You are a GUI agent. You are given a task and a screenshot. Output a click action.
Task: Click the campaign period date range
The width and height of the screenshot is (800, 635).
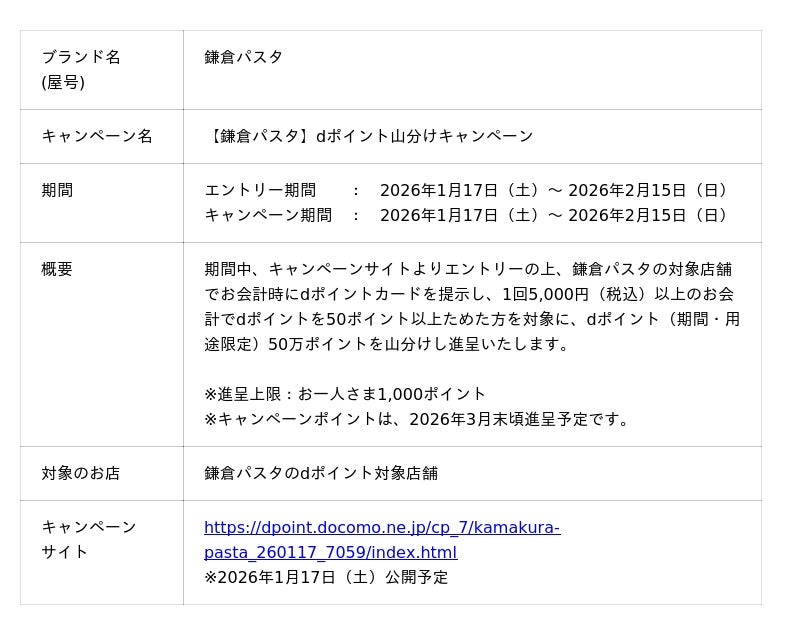(x=557, y=215)
